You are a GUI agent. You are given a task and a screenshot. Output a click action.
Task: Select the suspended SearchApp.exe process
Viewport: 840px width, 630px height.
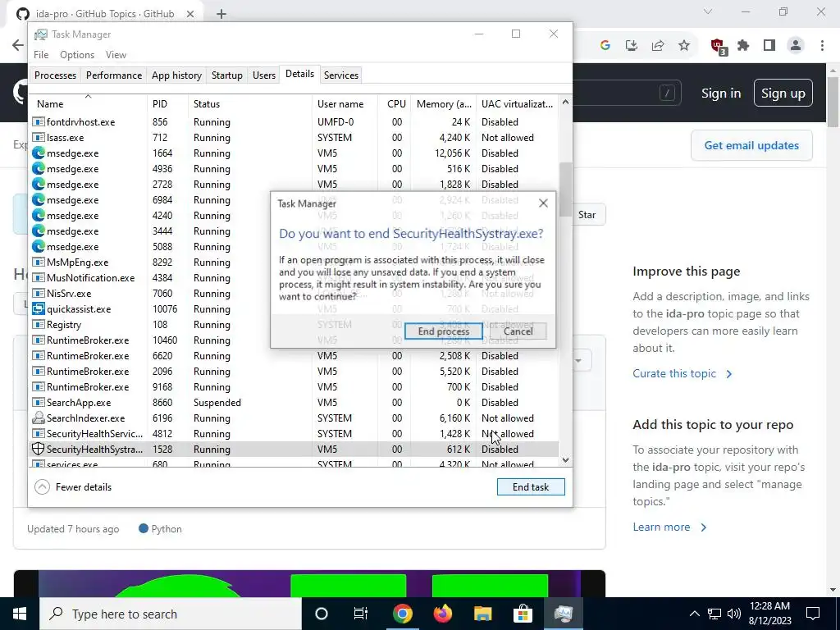coord(294,402)
